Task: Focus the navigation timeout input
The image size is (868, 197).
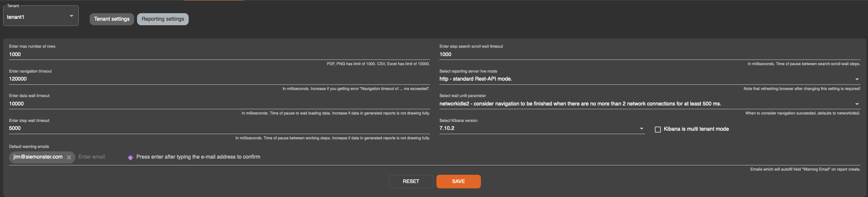Action: 219,79
